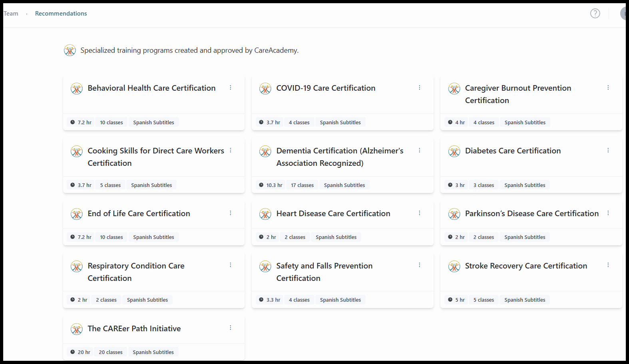Open Safety and Falls Prevention Certification title
Screen dimensions: 629x364
[x=324, y=272]
